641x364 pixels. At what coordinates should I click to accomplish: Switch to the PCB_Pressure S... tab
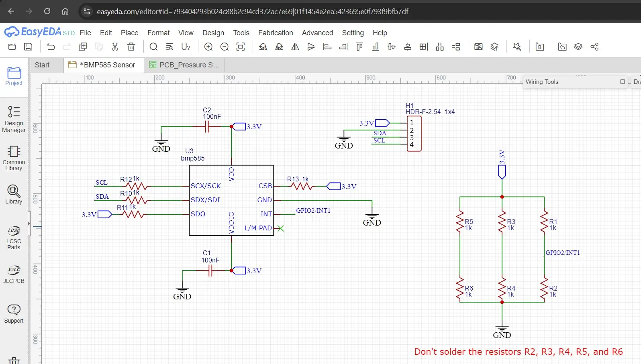coord(184,65)
